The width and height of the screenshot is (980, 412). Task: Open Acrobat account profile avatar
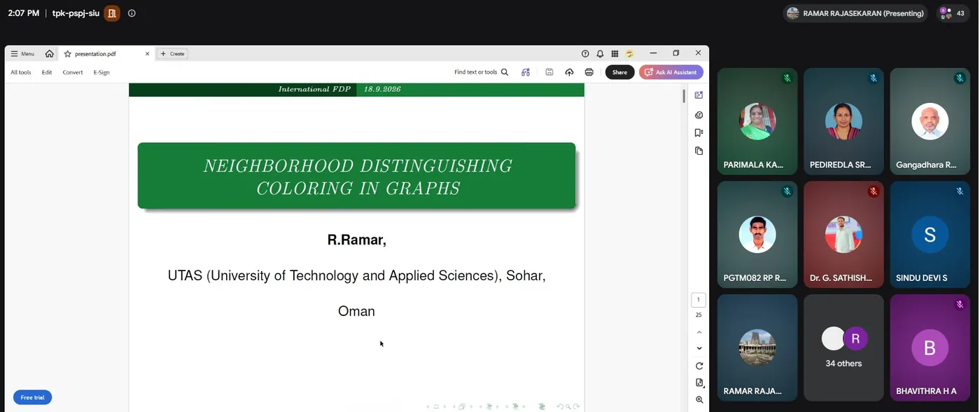coord(629,54)
